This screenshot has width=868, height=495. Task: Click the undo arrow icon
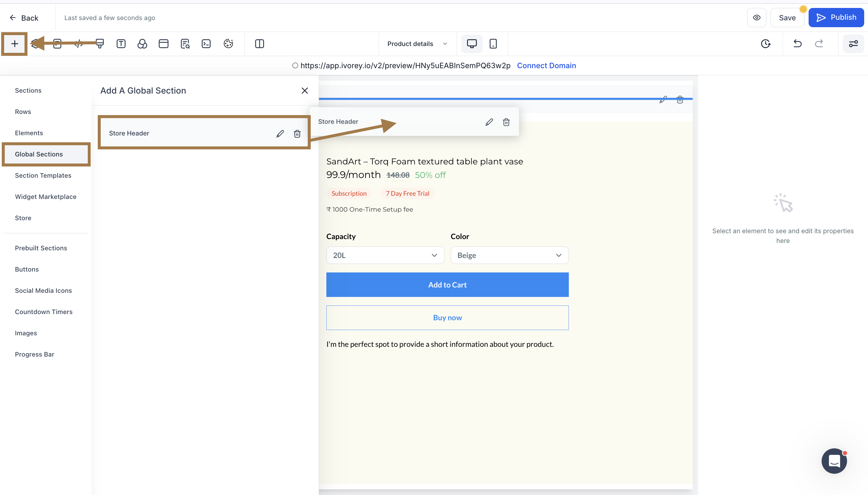click(x=797, y=44)
